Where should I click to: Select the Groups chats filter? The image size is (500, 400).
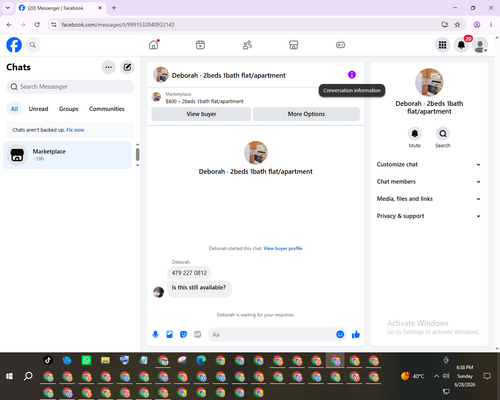coord(68,109)
